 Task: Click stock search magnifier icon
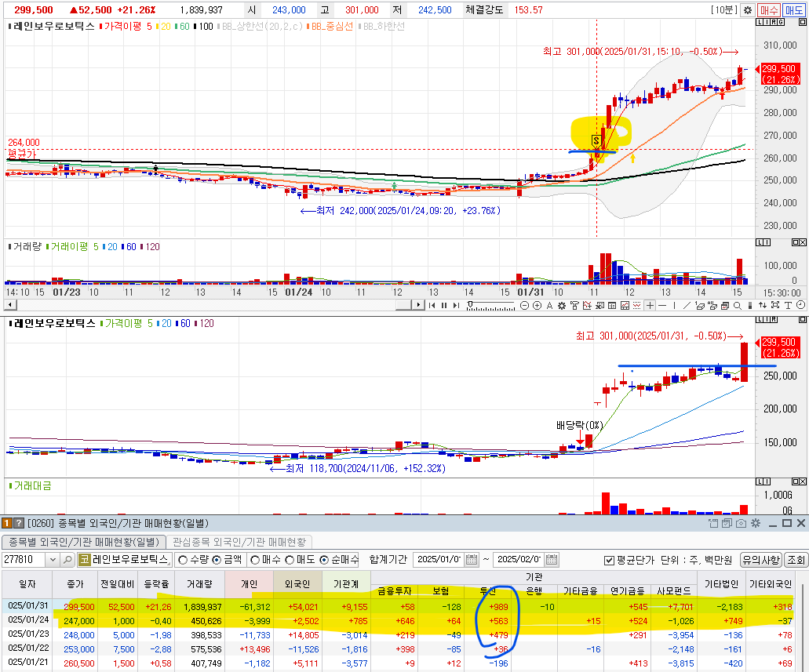point(67,560)
